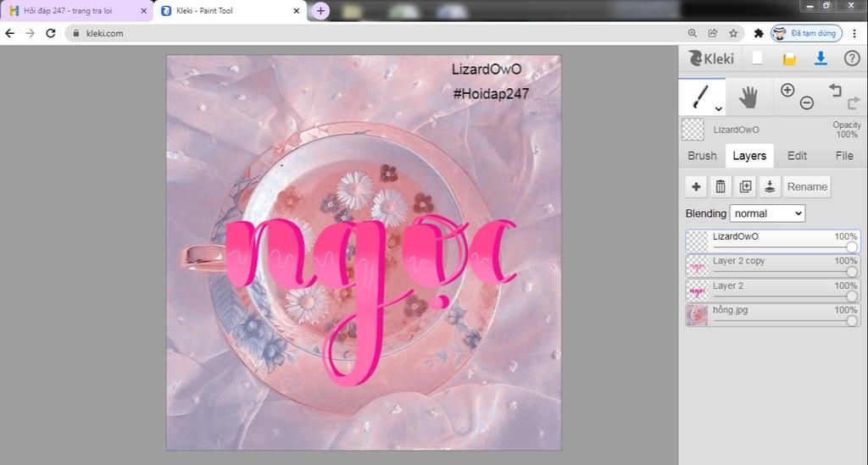Open a new browser tab
This screenshot has height=465, width=868.
click(x=320, y=10)
